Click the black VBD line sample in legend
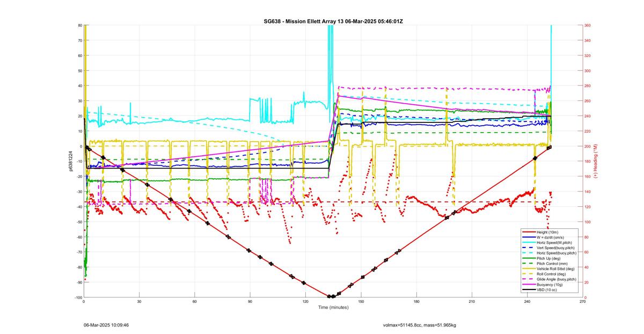The height and width of the screenshot is (334, 644). pos(529,290)
